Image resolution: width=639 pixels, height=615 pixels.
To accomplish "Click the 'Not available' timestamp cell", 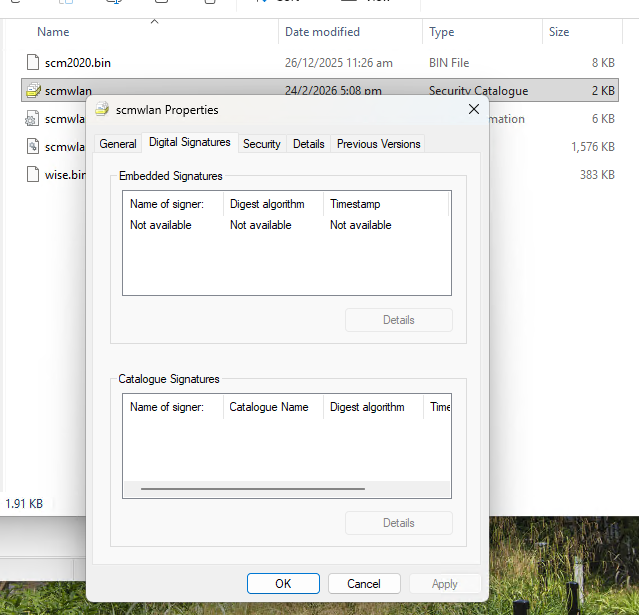I will coord(361,225).
